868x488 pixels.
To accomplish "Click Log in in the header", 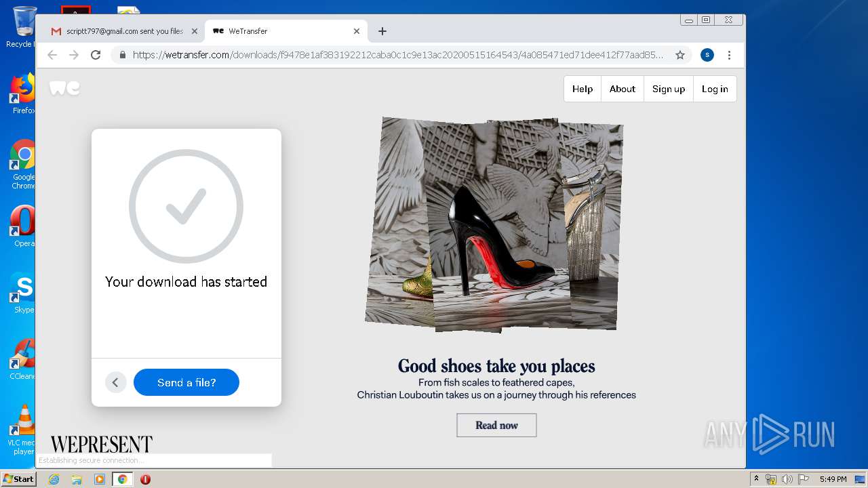I will (715, 89).
